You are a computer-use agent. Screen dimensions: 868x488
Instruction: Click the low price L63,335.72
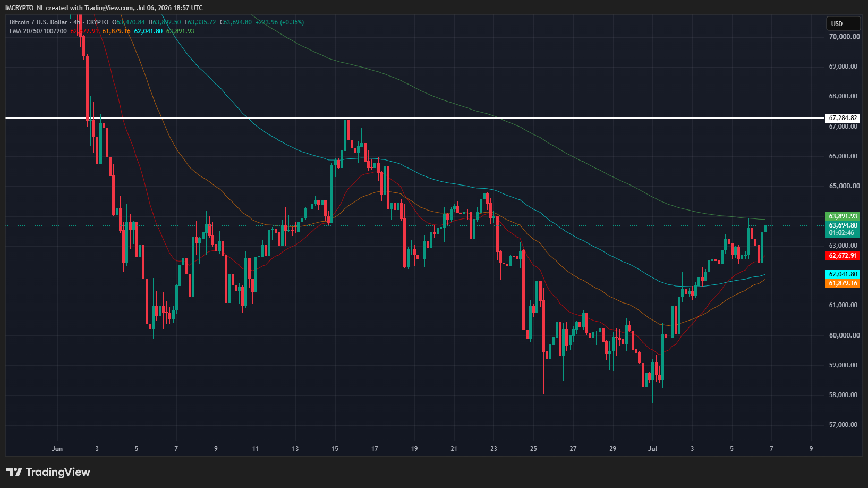pos(200,22)
